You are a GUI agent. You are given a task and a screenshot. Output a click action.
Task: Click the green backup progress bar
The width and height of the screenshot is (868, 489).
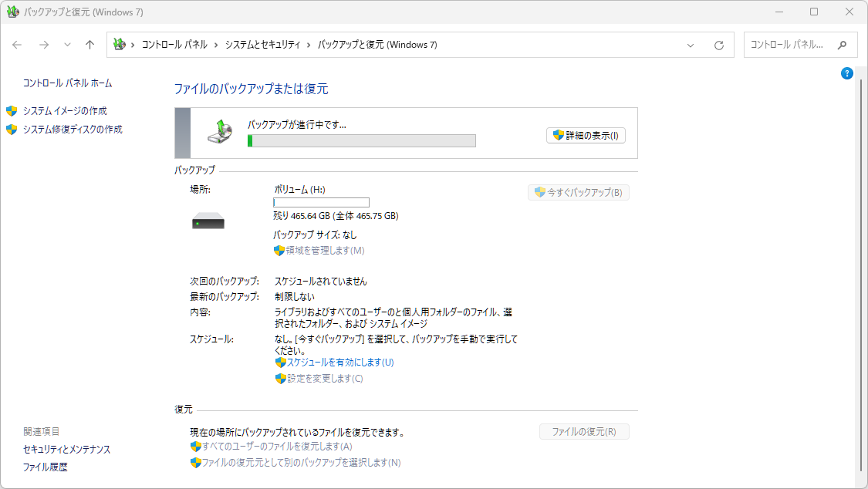362,141
